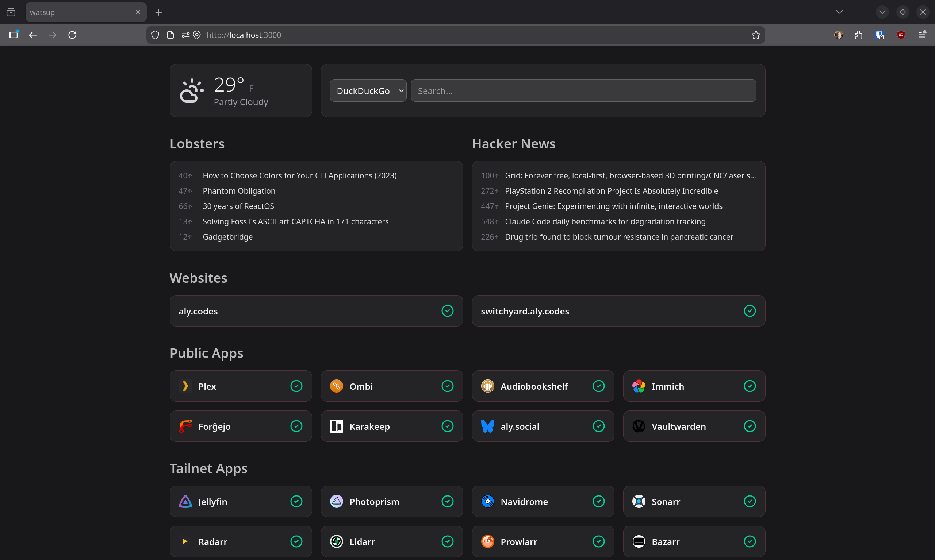Screen dimensions: 935x560
Task: Click the Karakeep icon
Action: (337, 426)
